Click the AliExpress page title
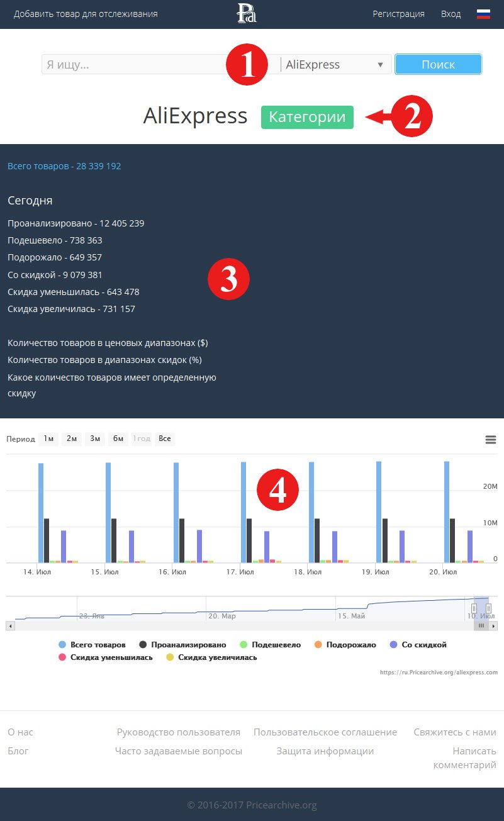This screenshot has width=504, height=821. (195, 116)
